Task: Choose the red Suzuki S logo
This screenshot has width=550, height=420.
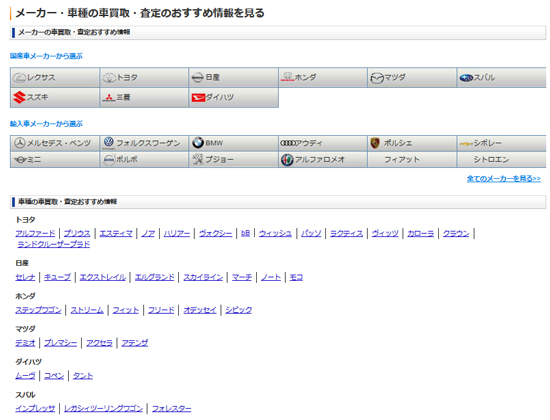Action: [19, 97]
